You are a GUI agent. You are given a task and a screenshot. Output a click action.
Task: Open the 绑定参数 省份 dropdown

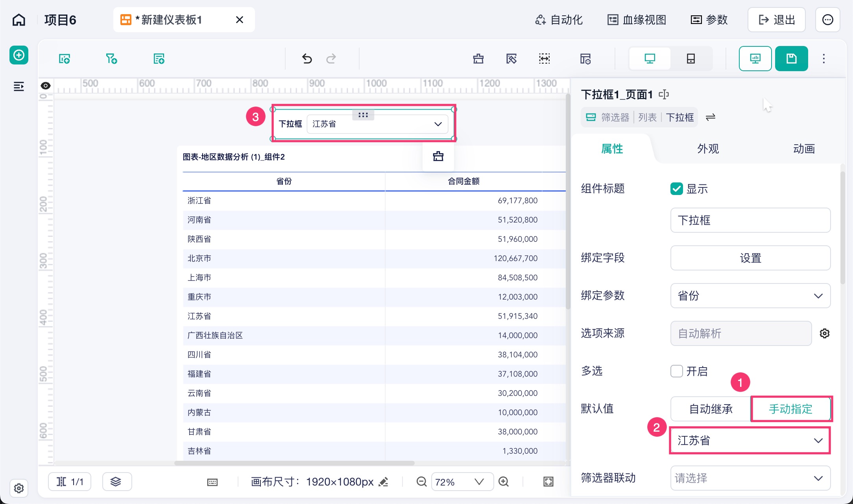pyautogui.click(x=750, y=296)
